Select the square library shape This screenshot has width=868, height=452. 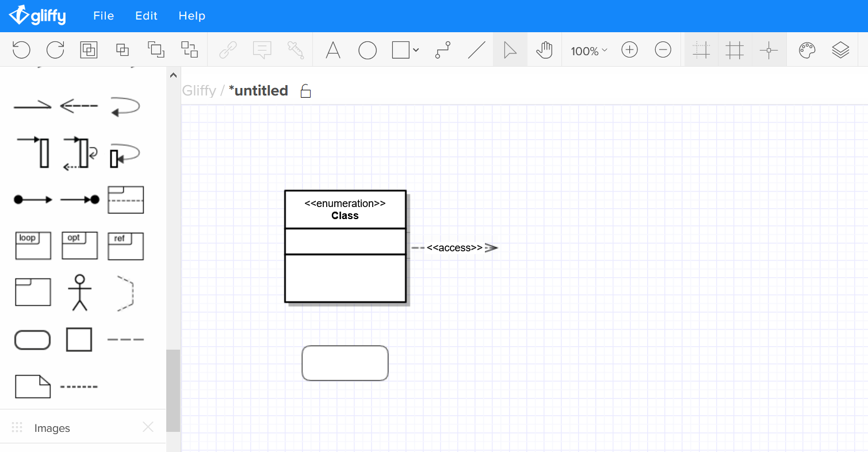click(x=79, y=339)
